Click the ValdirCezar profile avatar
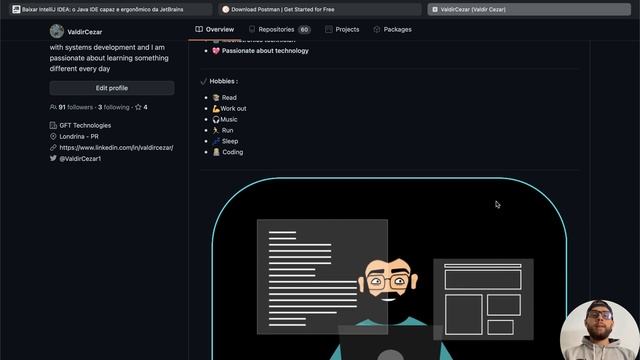640x360 pixels. 57,31
